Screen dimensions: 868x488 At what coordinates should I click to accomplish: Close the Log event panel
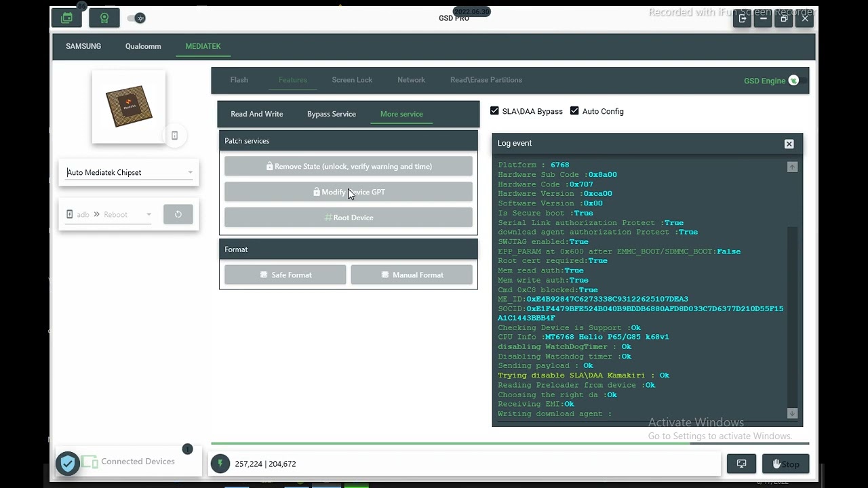[789, 144]
